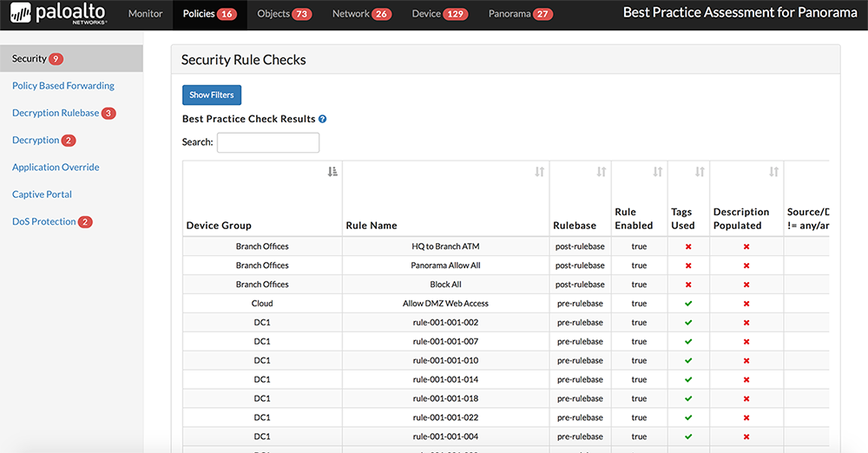Image resolution: width=868 pixels, height=453 pixels.
Task: Click the Palo Alto Networks logo
Action: point(59,14)
